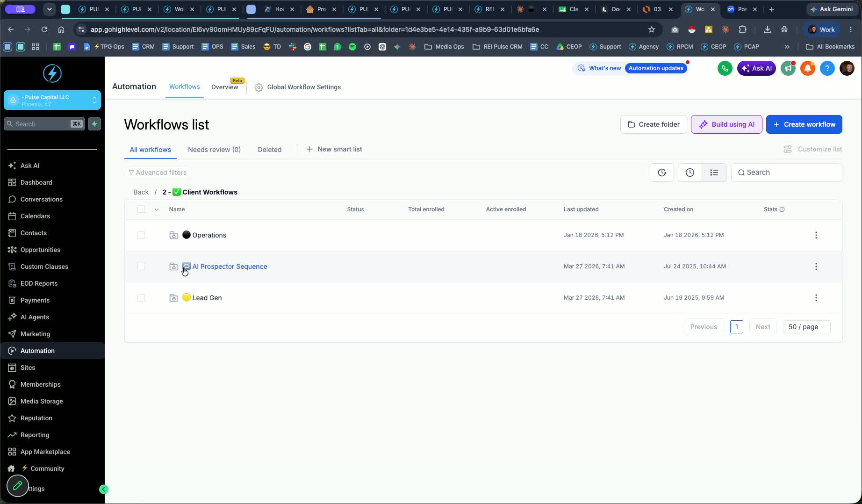
Task: Click the green pencil edit icon
Action: coord(18,486)
